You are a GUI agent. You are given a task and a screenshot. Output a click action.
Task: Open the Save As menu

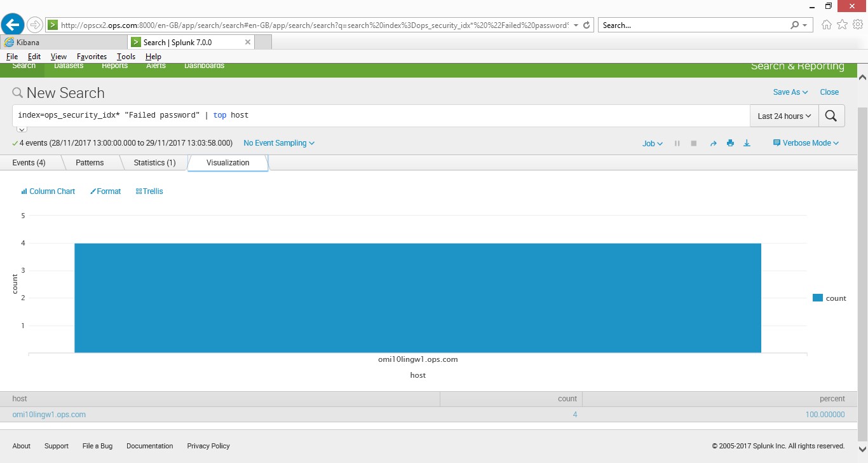pos(789,92)
